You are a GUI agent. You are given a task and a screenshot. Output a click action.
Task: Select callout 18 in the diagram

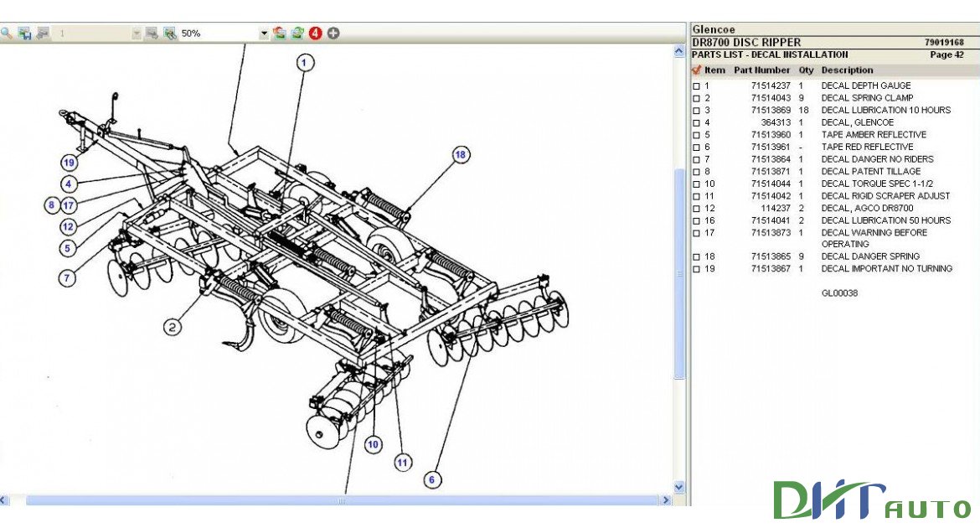click(x=461, y=154)
